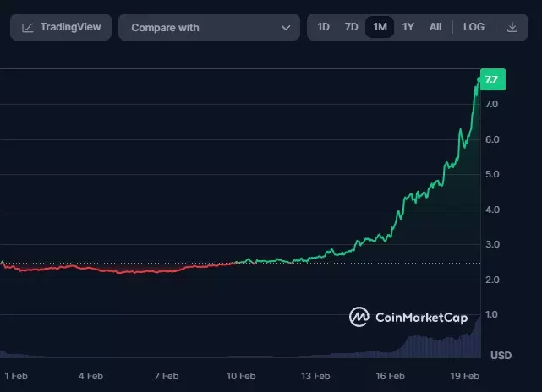
Task: Switch to 7D time range
Action: (351, 27)
